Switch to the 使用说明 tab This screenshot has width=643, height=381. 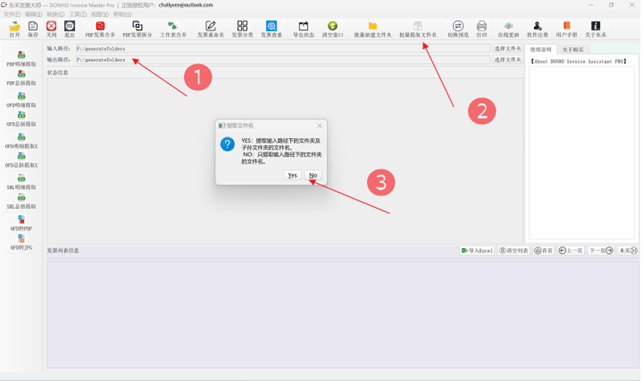tap(541, 50)
